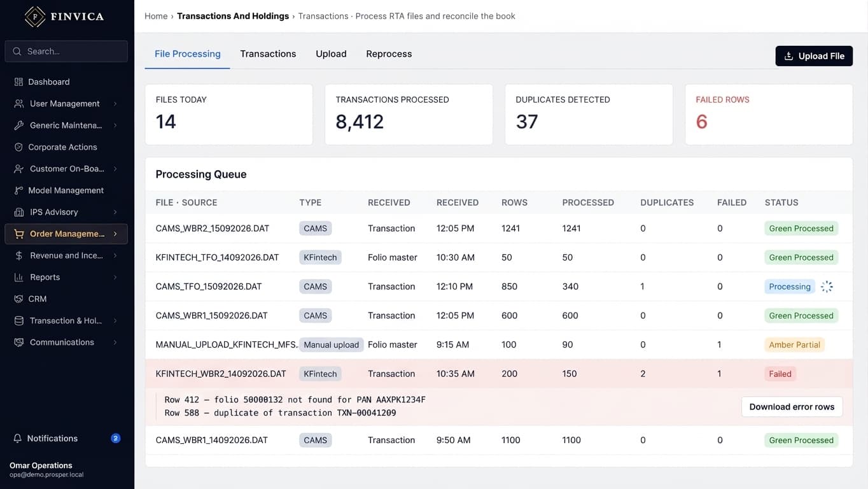Click the User Management people icon
The height and width of the screenshot is (489, 868).
[18, 104]
